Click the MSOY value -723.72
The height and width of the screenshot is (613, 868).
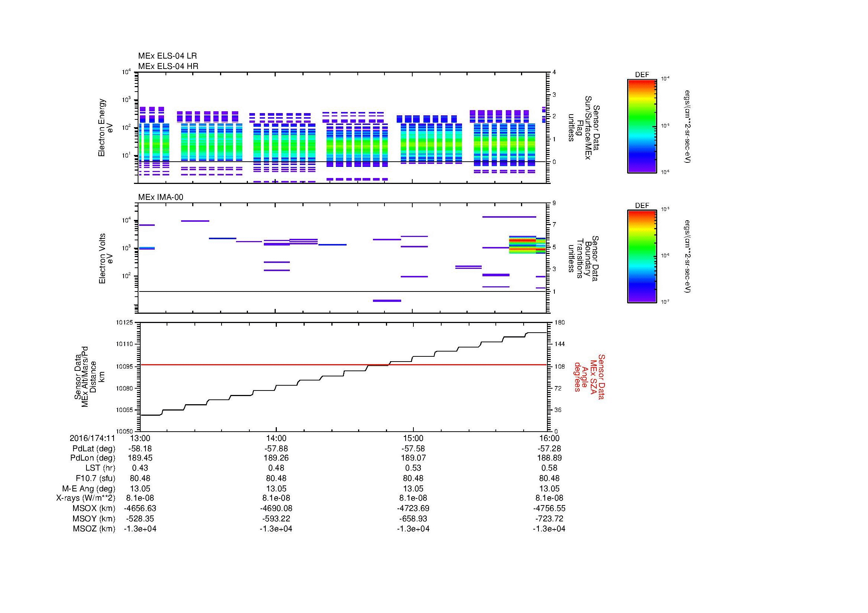point(549,518)
